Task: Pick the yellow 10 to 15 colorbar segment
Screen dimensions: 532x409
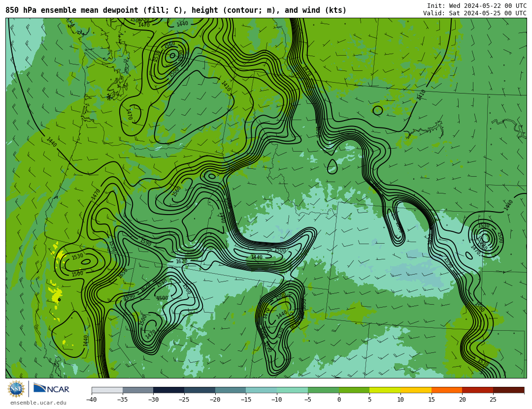Action: click(x=416, y=390)
